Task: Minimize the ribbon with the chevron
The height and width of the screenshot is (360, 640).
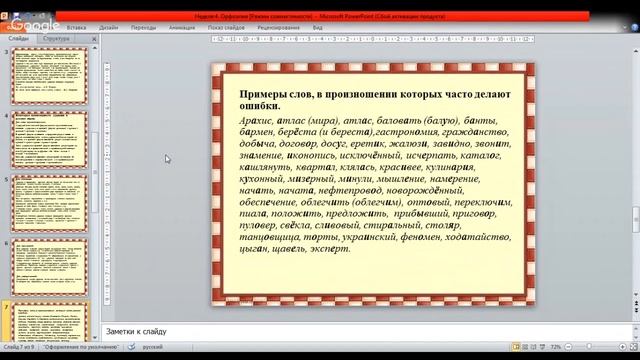Action: pos(625,27)
